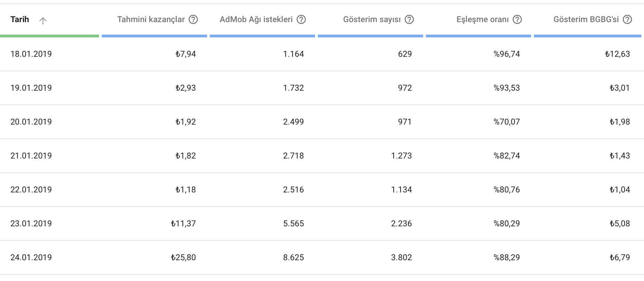Click the ₺11,37 earnings value
This screenshot has height=281, width=644.
[183, 224]
